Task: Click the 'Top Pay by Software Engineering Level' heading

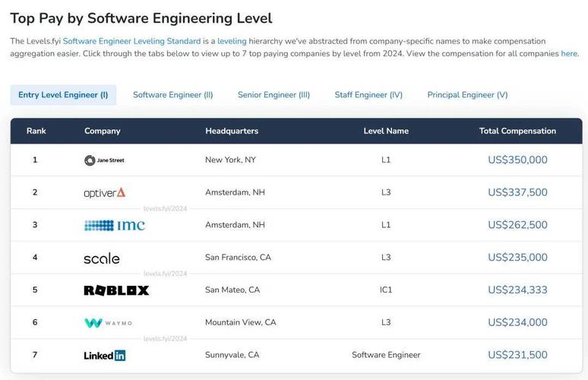Action: [x=141, y=18]
